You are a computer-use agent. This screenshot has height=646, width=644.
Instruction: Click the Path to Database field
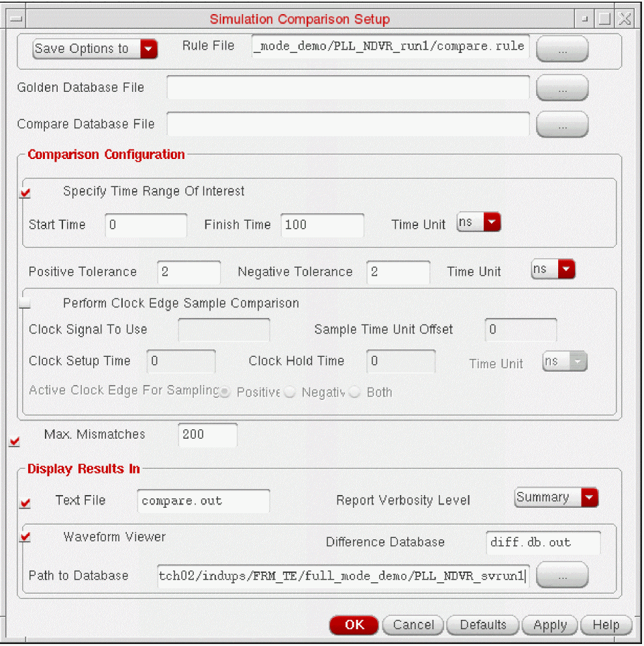(x=343, y=576)
